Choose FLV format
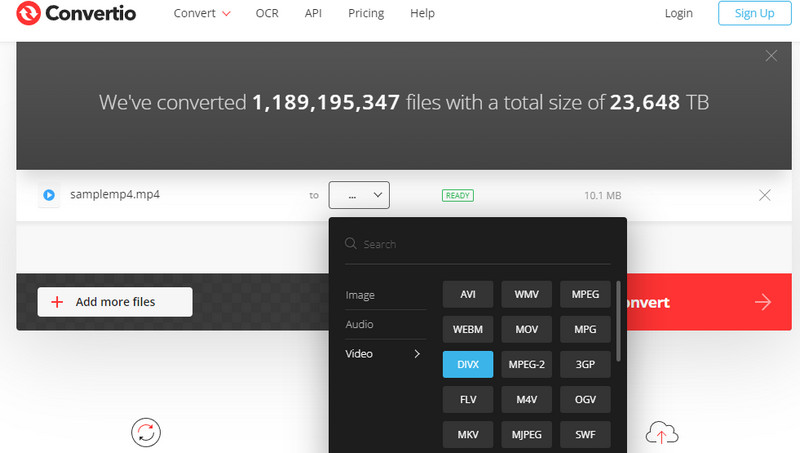The height and width of the screenshot is (453, 800). click(468, 399)
